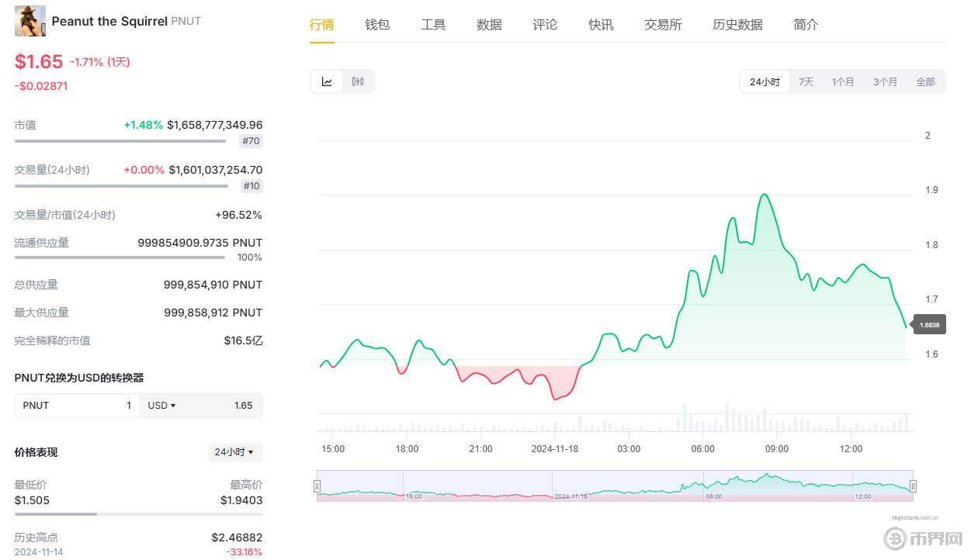Switch to line chart view icon

[x=327, y=81]
